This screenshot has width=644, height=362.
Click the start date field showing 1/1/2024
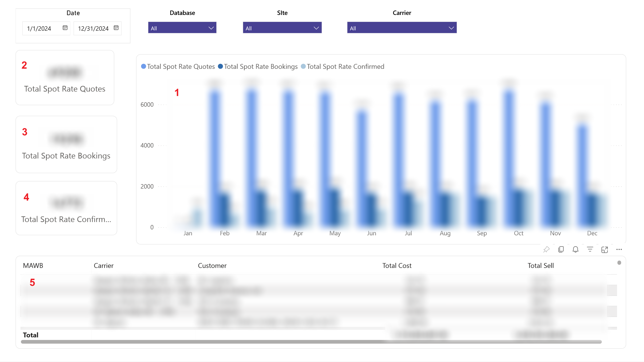39,28
